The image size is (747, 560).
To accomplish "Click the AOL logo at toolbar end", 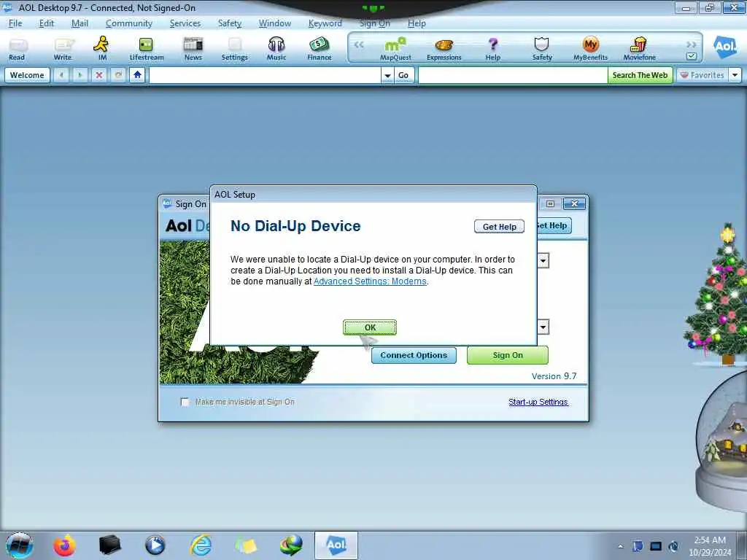I will click(x=724, y=47).
